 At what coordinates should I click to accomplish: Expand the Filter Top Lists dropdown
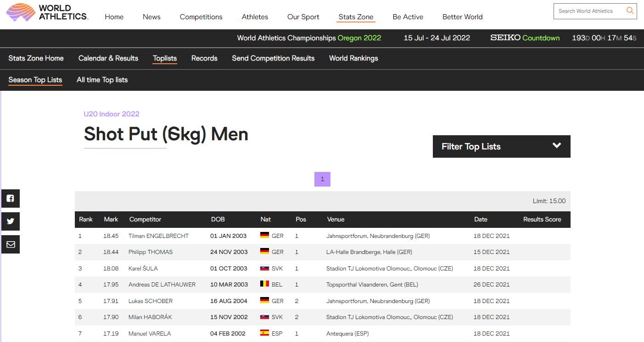click(x=501, y=147)
